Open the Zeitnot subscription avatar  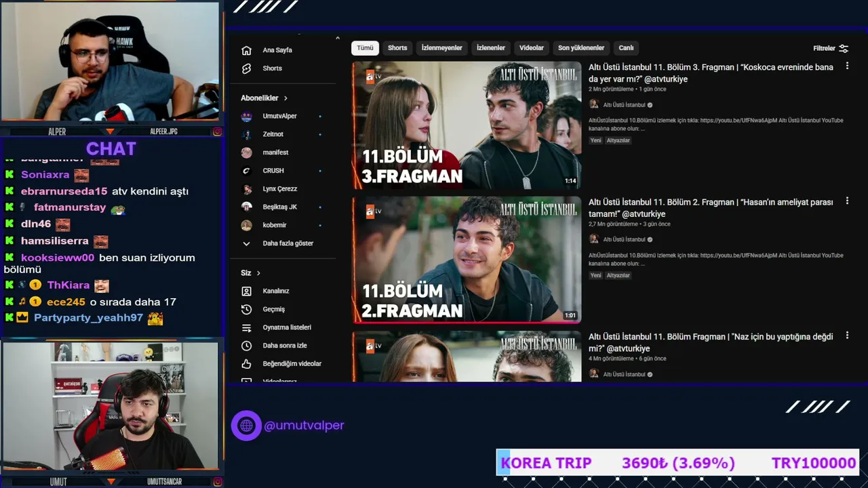[247, 134]
